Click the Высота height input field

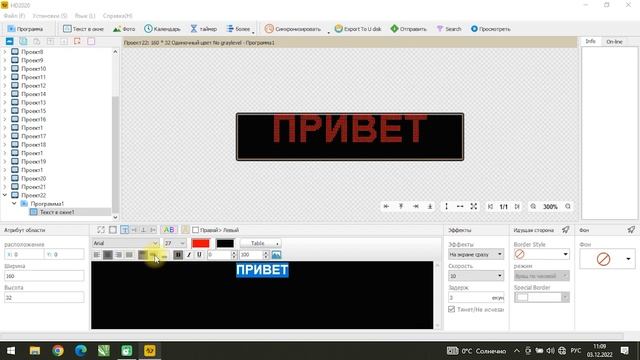click(44, 298)
